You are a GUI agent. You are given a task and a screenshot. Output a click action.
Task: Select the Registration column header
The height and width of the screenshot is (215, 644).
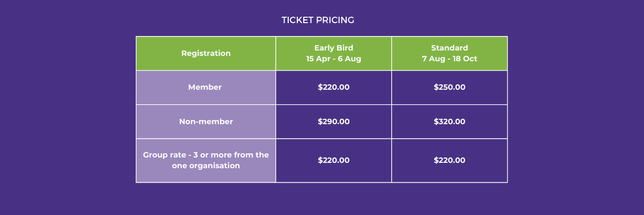click(x=206, y=53)
